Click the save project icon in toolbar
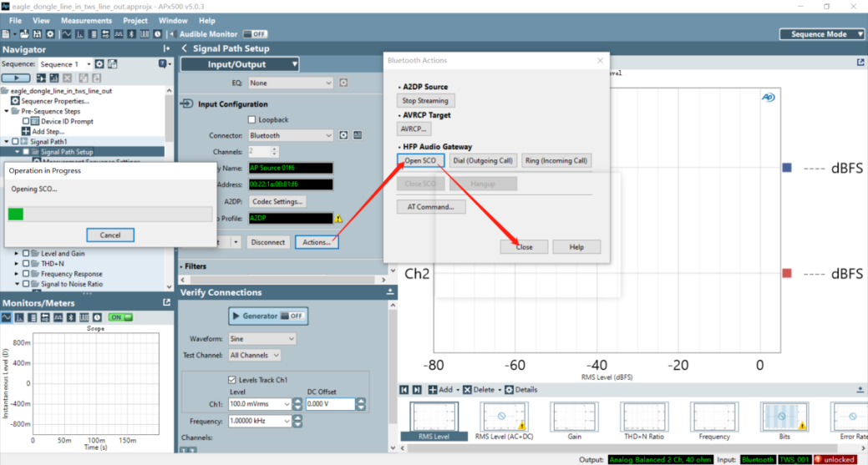 (37, 34)
